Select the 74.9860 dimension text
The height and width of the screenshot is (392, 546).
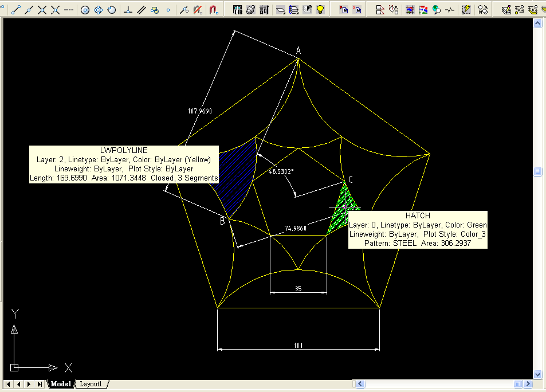tap(295, 228)
